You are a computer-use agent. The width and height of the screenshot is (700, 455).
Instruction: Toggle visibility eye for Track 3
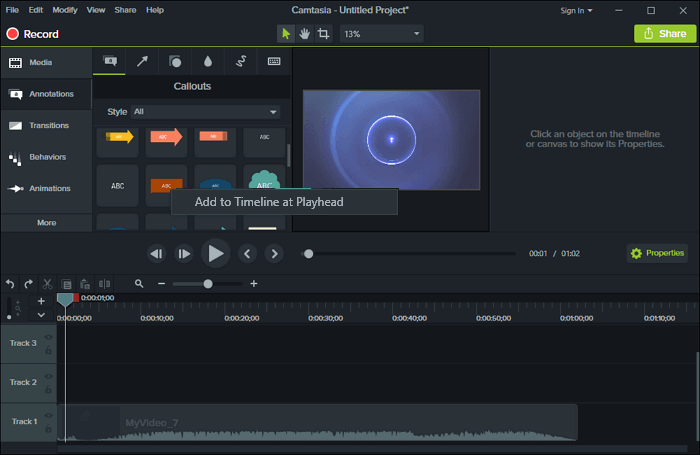(x=48, y=337)
